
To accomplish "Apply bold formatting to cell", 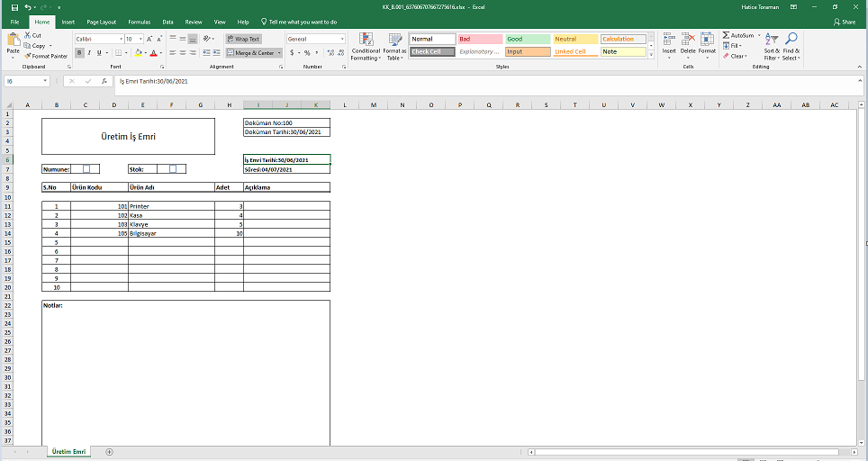I will point(79,53).
